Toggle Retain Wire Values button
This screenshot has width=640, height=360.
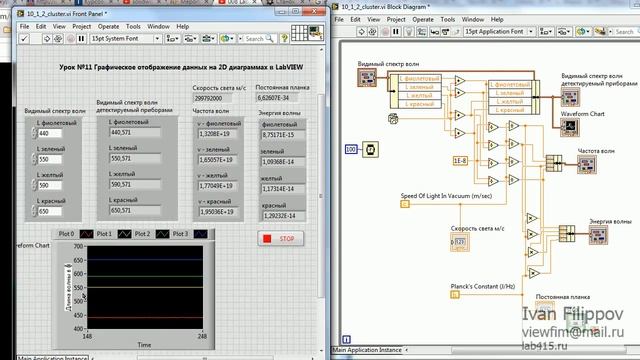click(422, 31)
